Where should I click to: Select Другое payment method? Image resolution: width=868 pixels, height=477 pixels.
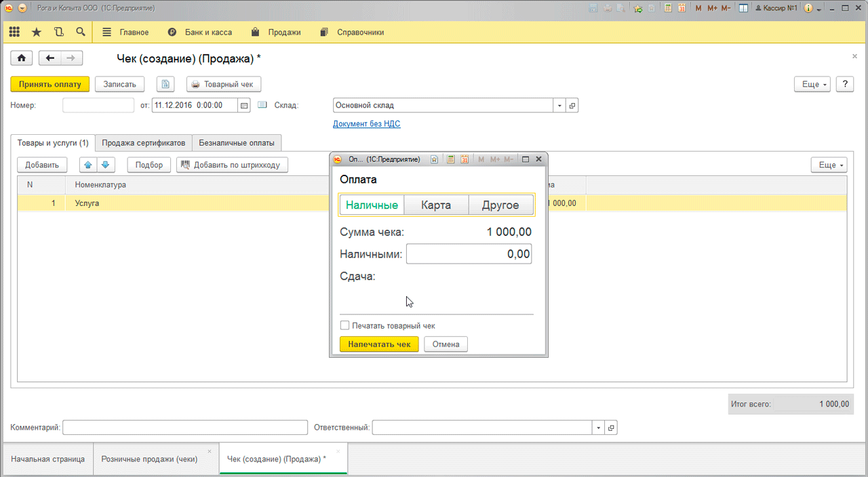500,205
